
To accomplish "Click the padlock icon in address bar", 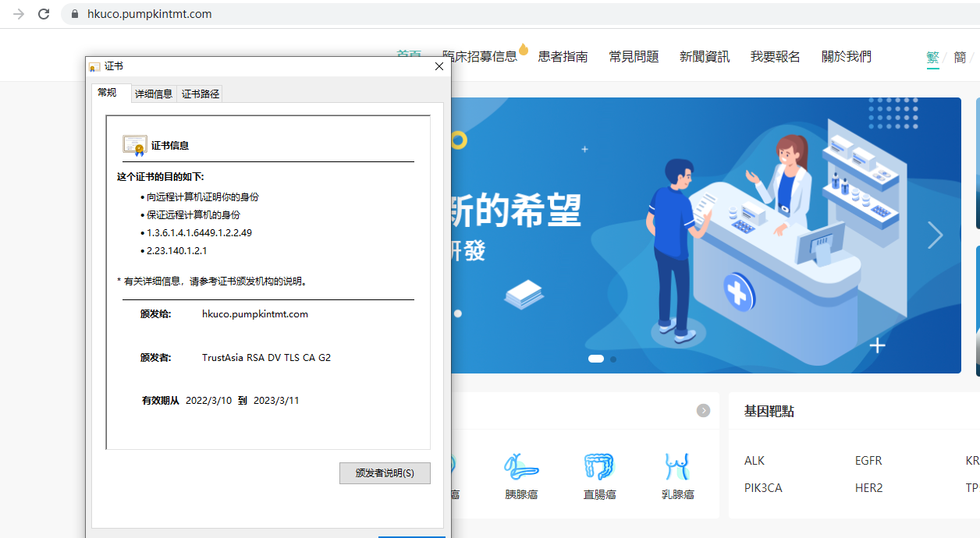I will click(x=75, y=14).
